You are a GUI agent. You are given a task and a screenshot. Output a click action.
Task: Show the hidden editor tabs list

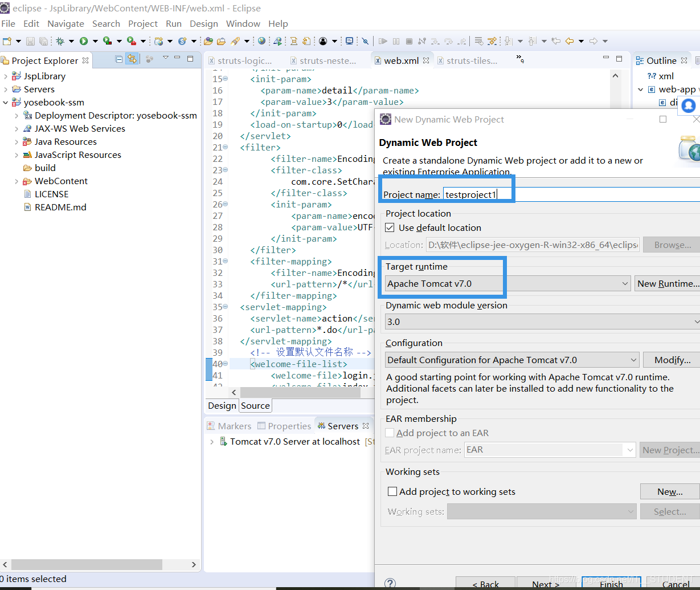coord(519,58)
